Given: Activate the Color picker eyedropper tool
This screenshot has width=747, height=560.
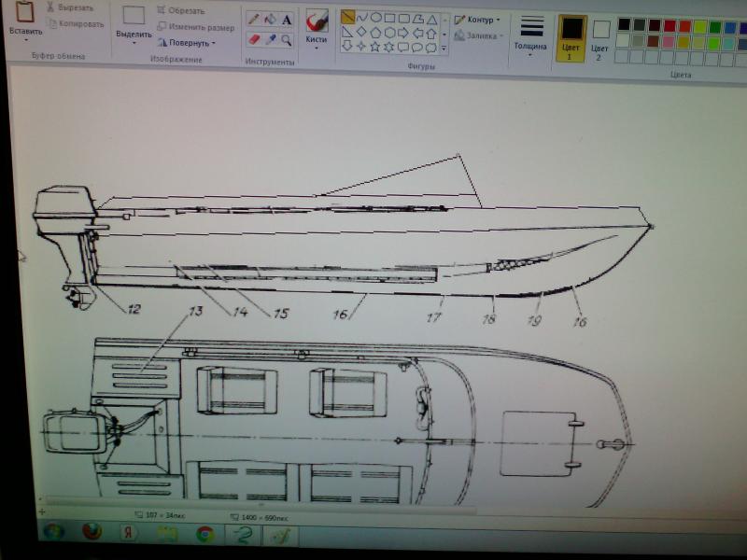Looking at the screenshot, I should 270,39.
